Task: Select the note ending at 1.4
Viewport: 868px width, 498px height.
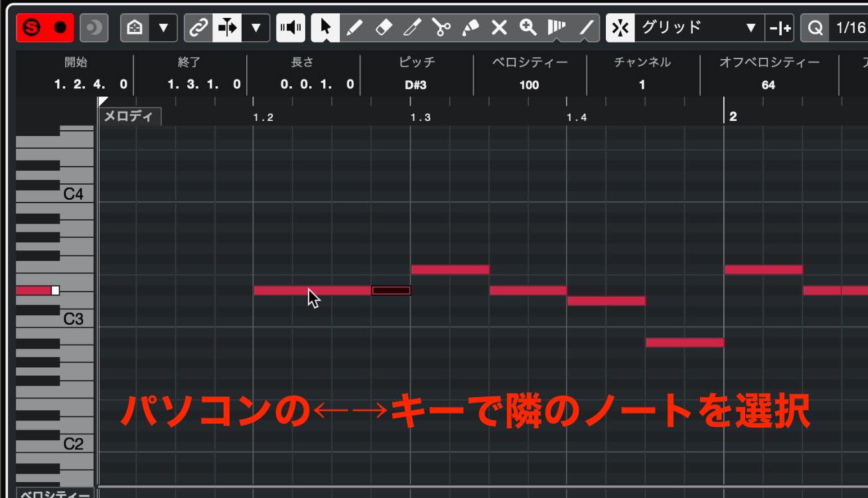Action: [x=528, y=290]
